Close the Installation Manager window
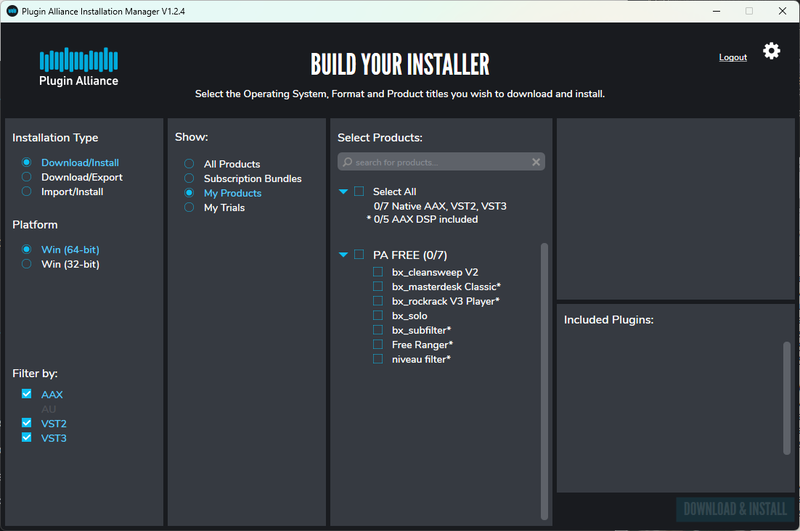Image resolution: width=800 pixels, height=531 pixels. (x=782, y=11)
